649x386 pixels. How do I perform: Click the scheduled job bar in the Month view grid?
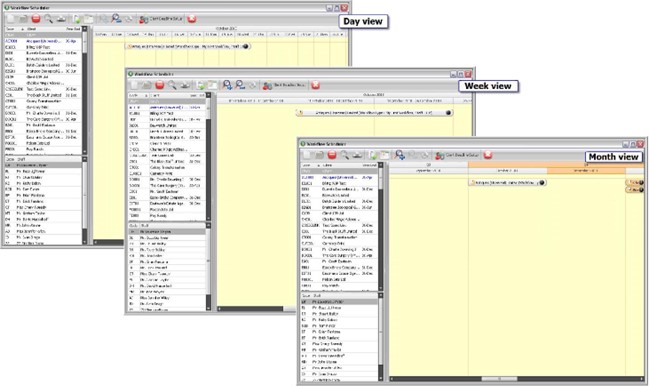[508, 182]
